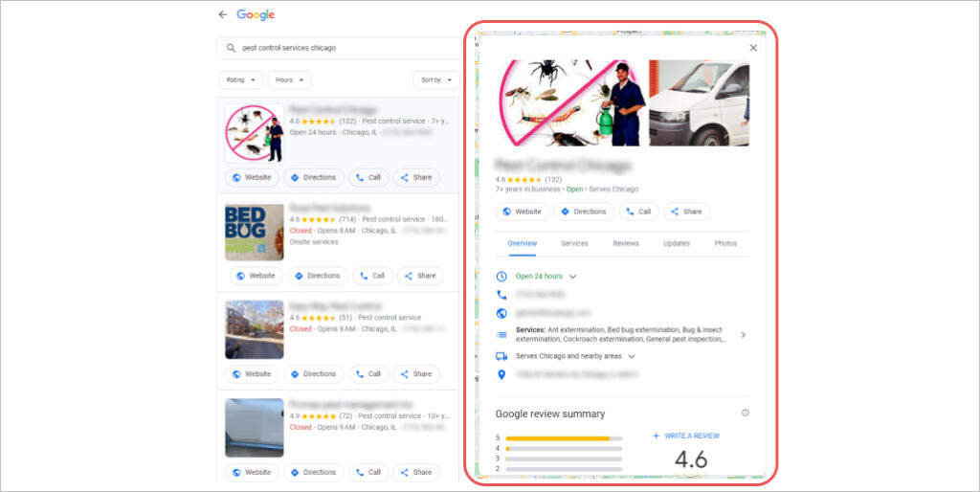Click into the pest control search field
The image size is (980, 492).
point(340,48)
